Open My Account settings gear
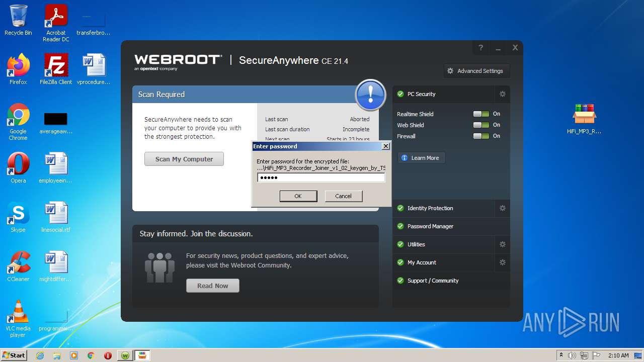This screenshot has width=644, height=362. click(502, 262)
